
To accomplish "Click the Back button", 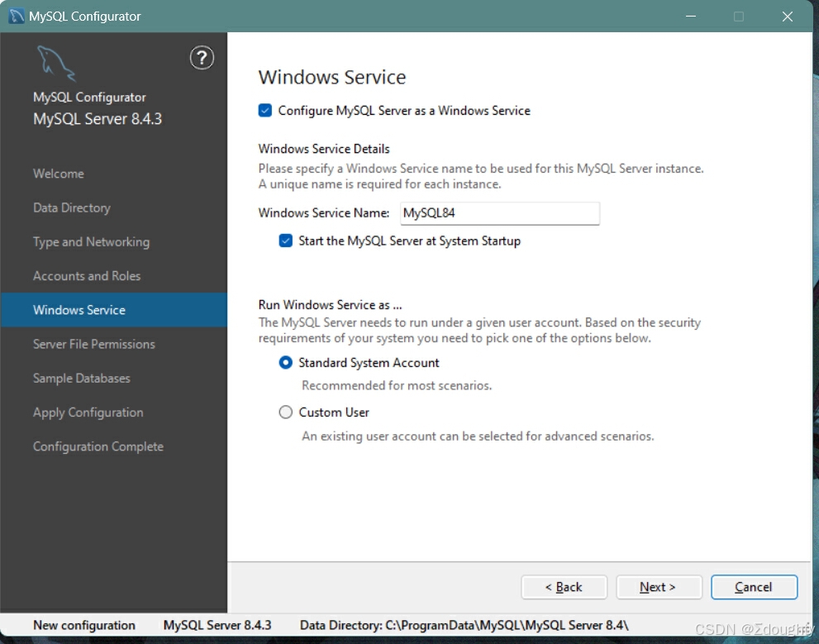I will point(564,587).
